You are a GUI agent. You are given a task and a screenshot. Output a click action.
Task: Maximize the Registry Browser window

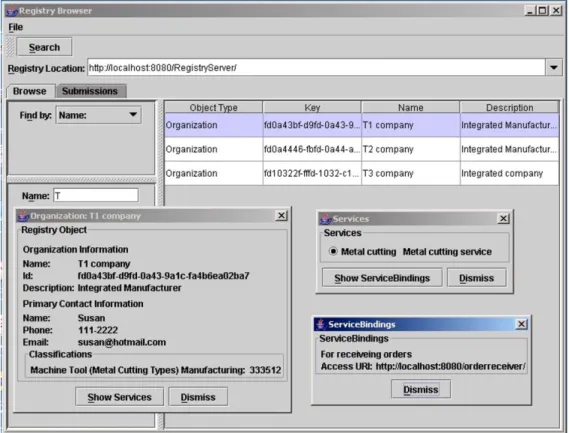click(543, 11)
